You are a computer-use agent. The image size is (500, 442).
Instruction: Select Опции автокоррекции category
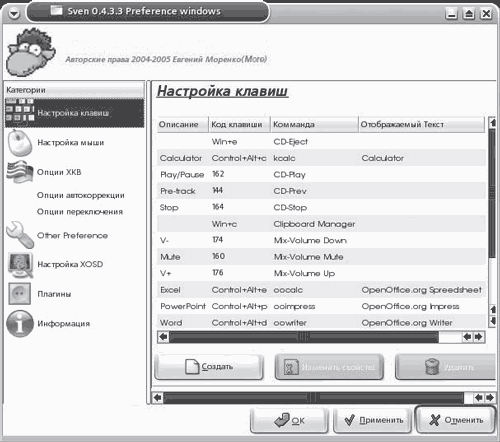[81, 195]
